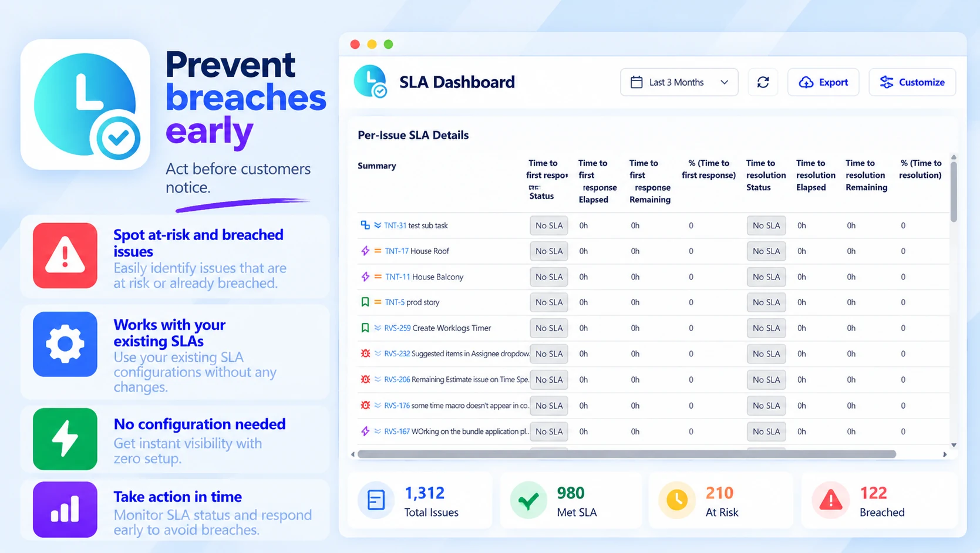The image size is (980, 553).
Task: Click the right arrow of horizontal scrollbar
Action: tap(945, 454)
